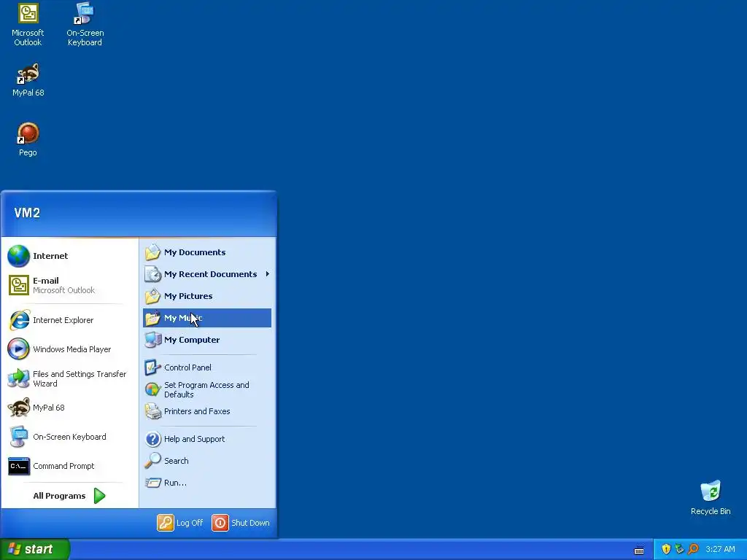Click the 3:27 AM clock
This screenshot has width=747, height=560.
click(720, 549)
